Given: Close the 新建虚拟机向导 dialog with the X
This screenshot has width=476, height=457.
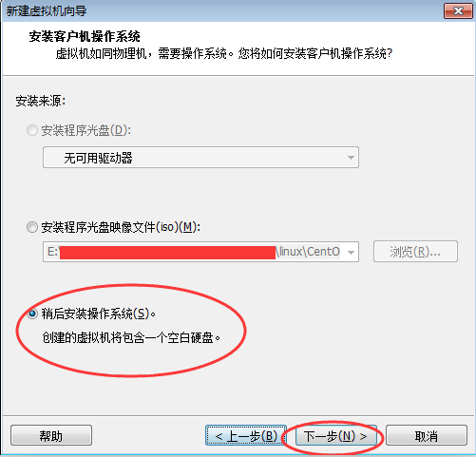Looking at the screenshot, I should (458, 11).
